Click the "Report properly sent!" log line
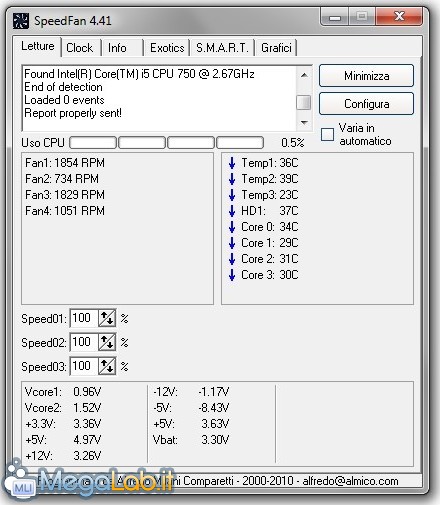This screenshot has height=505, width=440. [73, 113]
